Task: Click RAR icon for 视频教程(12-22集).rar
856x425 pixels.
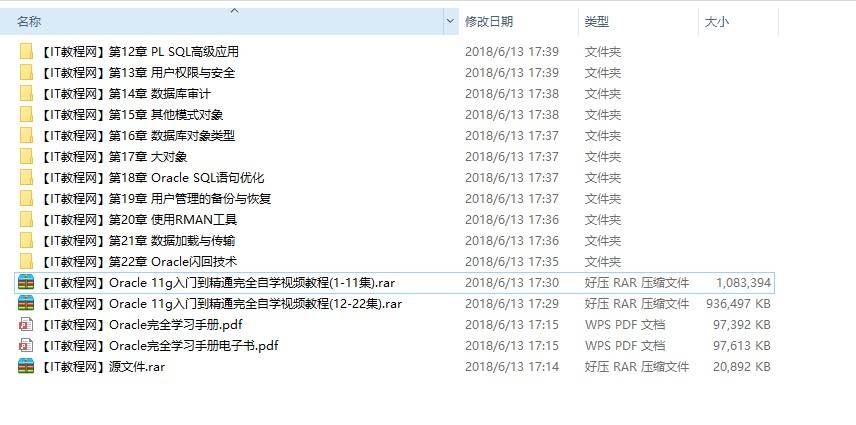Action: [x=26, y=303]
